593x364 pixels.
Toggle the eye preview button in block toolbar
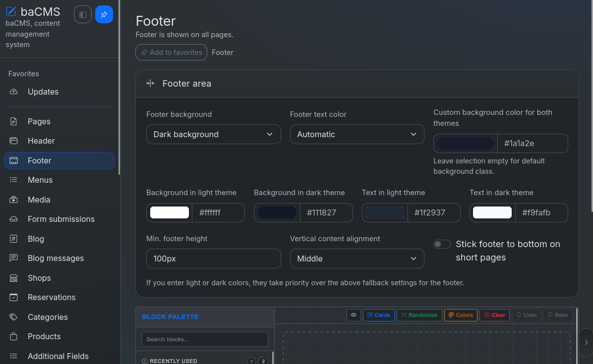point(354,315)
